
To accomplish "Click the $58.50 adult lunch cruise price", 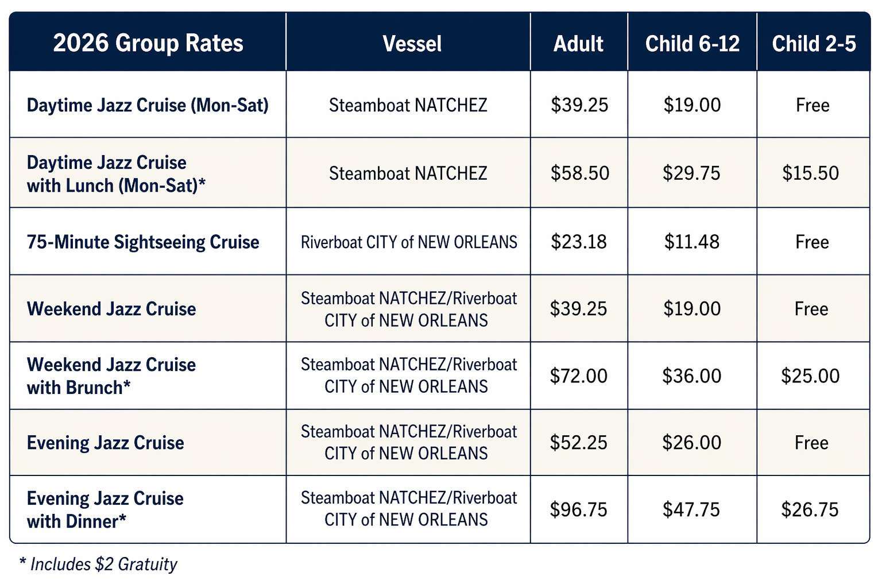I will pos(579,173).
